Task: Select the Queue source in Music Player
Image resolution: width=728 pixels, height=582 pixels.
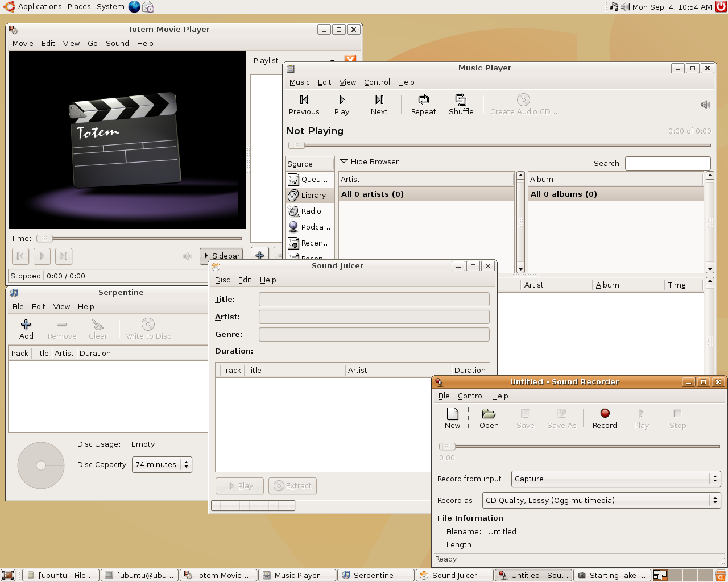Action: pos(309,179)
